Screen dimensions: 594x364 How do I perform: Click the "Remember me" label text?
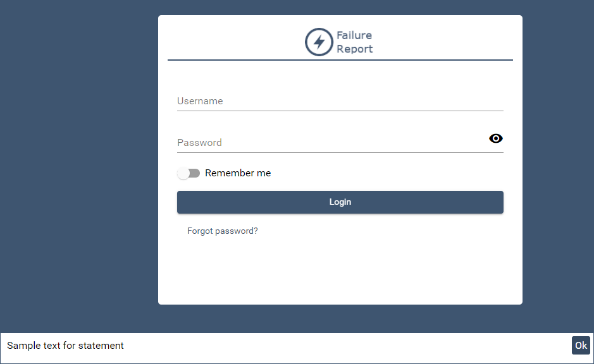(238, 173)
